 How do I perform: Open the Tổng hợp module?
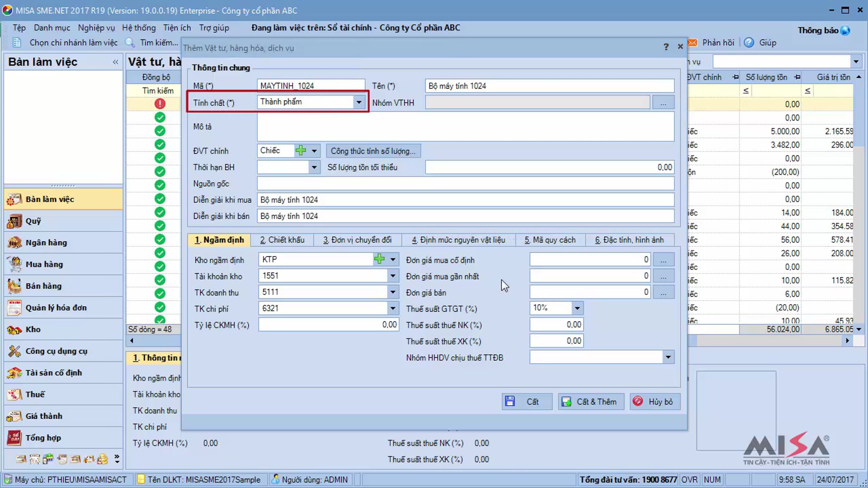click(x=63, y=438)
